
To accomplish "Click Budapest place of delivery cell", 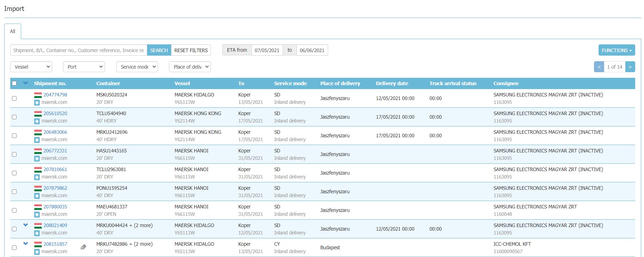I will pos(330,247).
